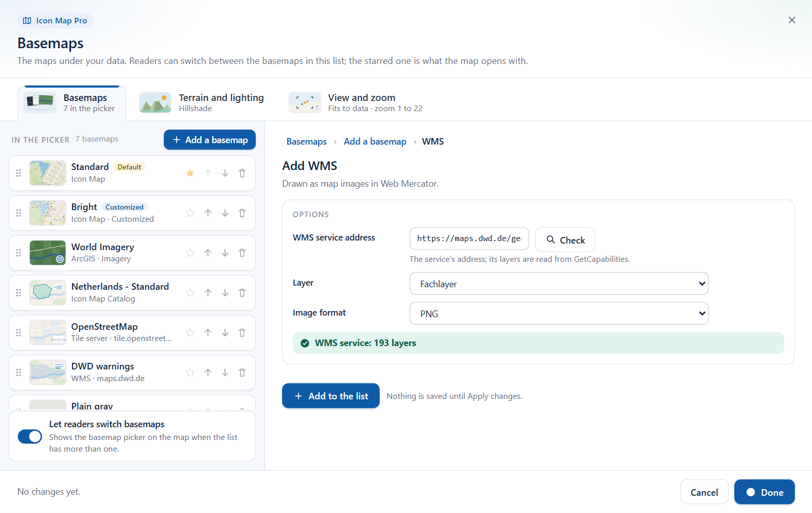
Task: Star World Imagery as default
Action: click(x=190, y=253)
